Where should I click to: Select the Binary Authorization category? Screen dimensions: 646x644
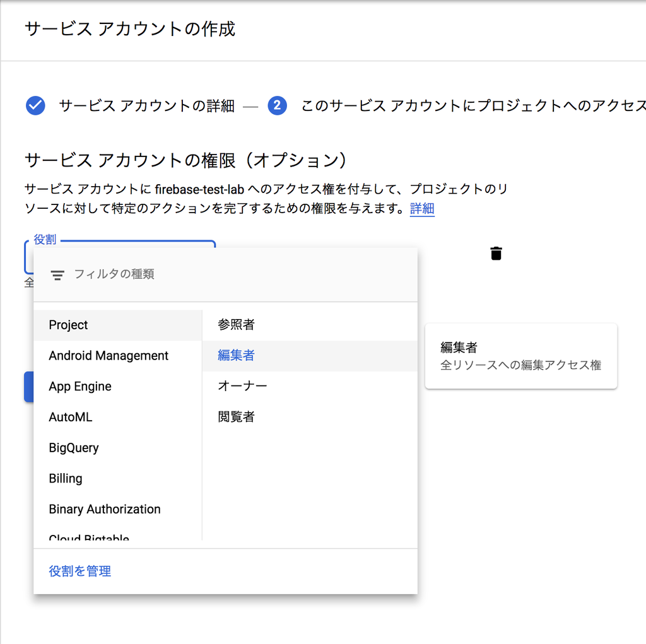(x=118, y=509)
